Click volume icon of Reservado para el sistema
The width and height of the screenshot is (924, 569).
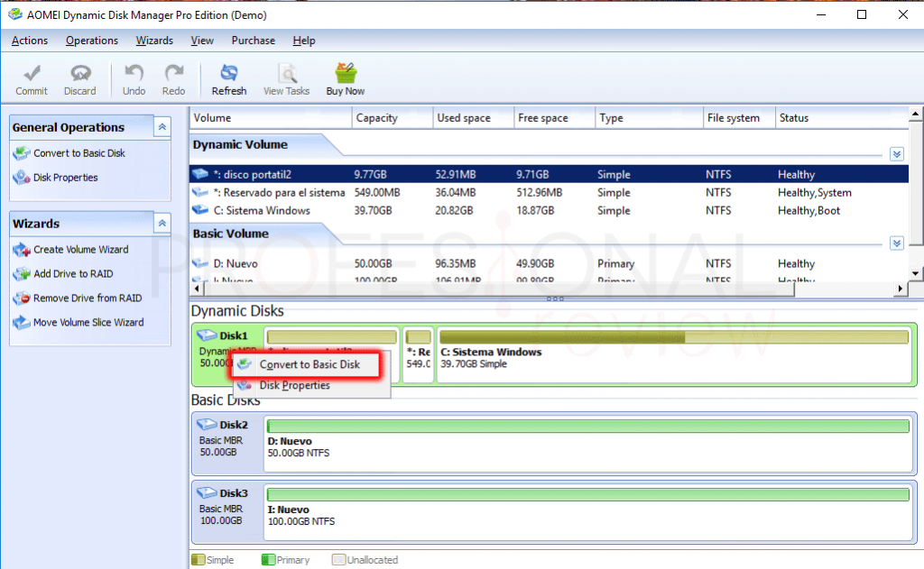[200, 192]
